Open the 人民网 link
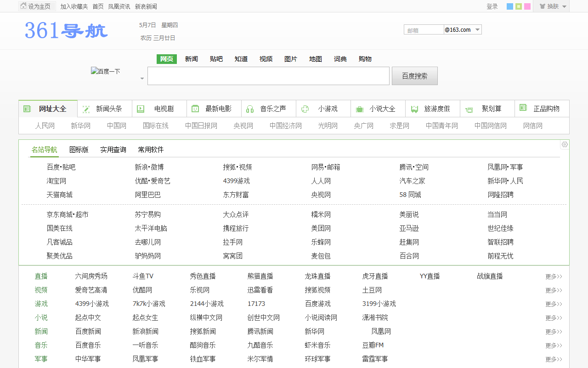 (45, 126)
